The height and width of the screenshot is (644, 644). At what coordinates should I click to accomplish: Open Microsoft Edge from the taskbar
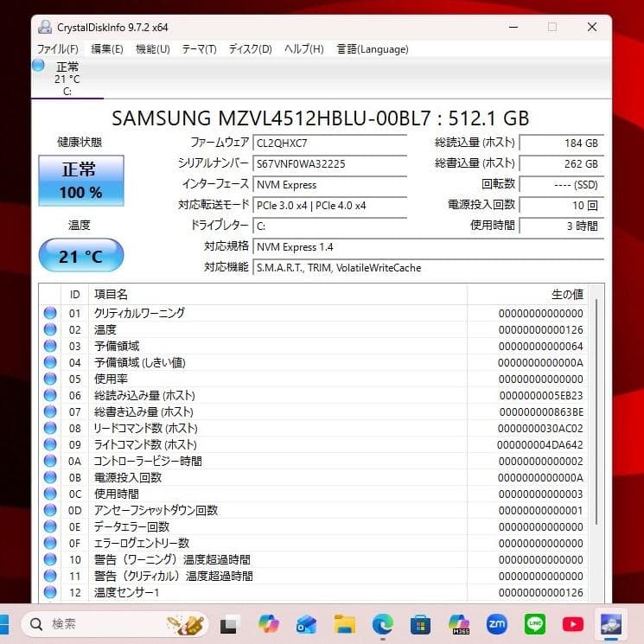382,624
